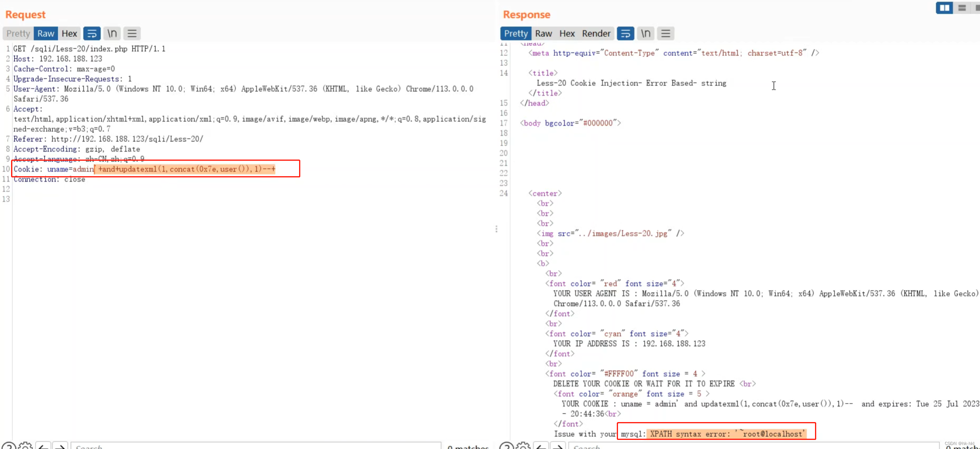This screenshot has height=449, width=980.
Task: Click the Response panel heading
Action: 527,15
